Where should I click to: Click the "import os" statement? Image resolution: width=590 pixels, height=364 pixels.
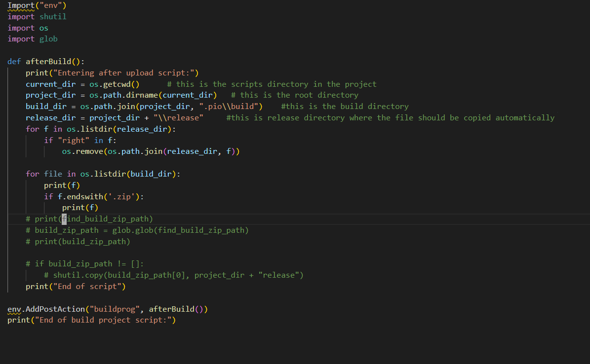(28, 28)
